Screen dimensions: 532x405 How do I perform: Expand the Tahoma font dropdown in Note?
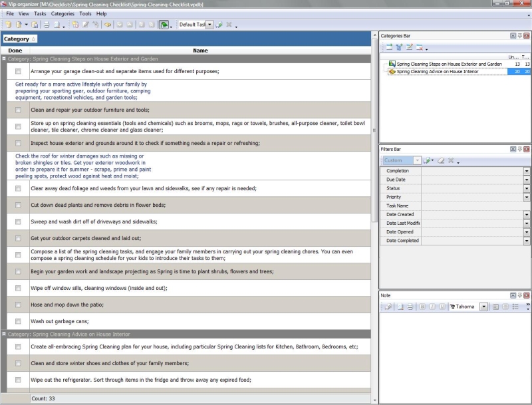coord(483,307)
